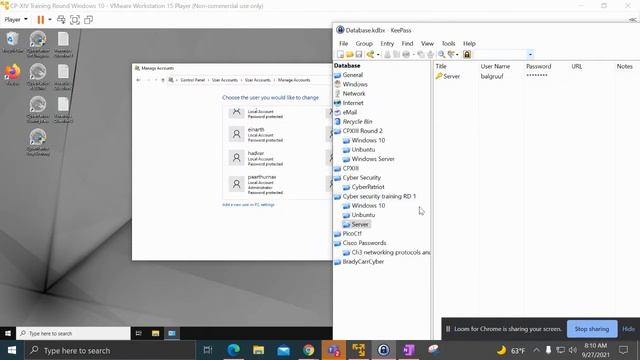Image resolution: width=640 pixels, height=360 pixels.
Task: Click the Notes column header
Action: click(x=625, y=66)
